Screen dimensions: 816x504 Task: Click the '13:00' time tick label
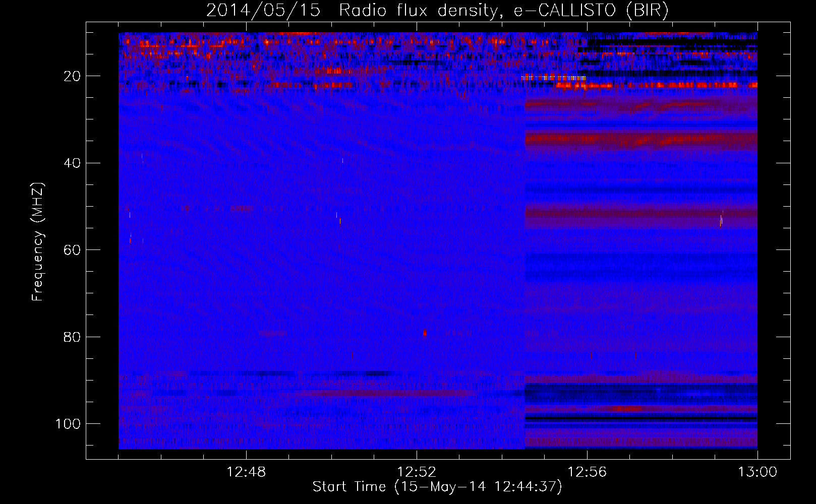pyautogui.click(x=757, y=472)
